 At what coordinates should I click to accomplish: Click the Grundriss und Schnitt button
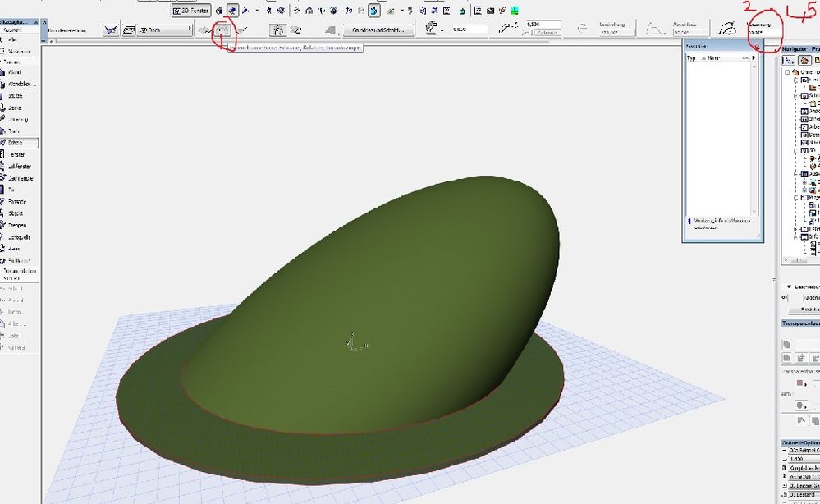[378, 30]
